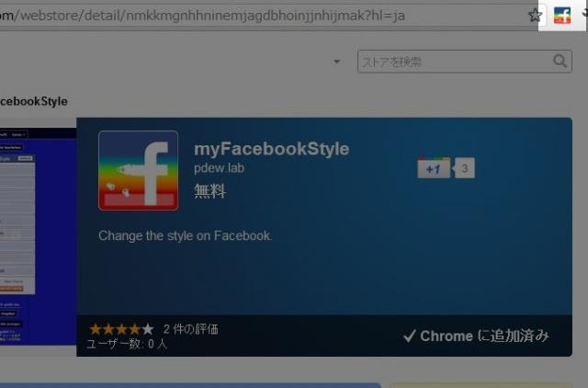Open the 2 件の評価 reviews link
Image resolution: width=588 pixels, height=388 pixels.
click(x=190, y=329)
